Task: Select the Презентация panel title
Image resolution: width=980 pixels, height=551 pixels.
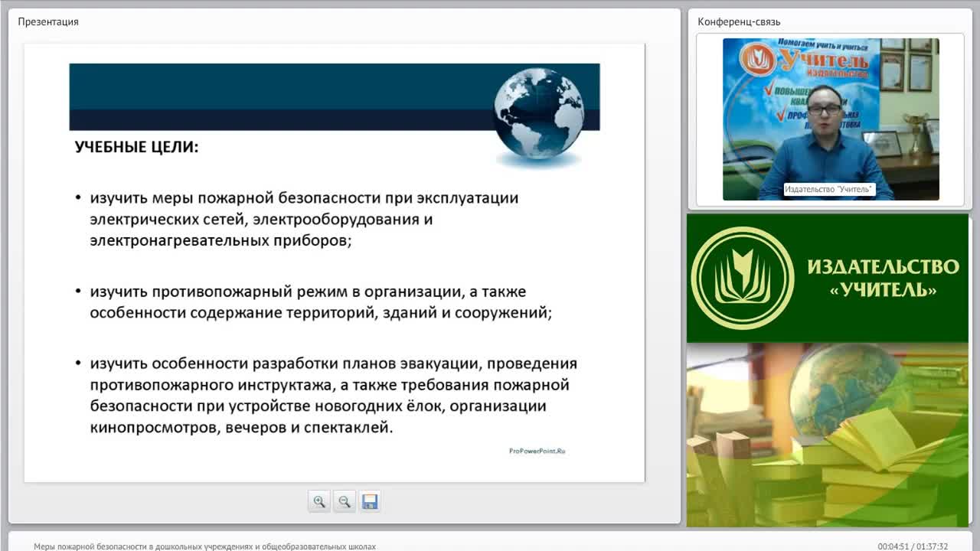Action: click(x=48, y=21)
